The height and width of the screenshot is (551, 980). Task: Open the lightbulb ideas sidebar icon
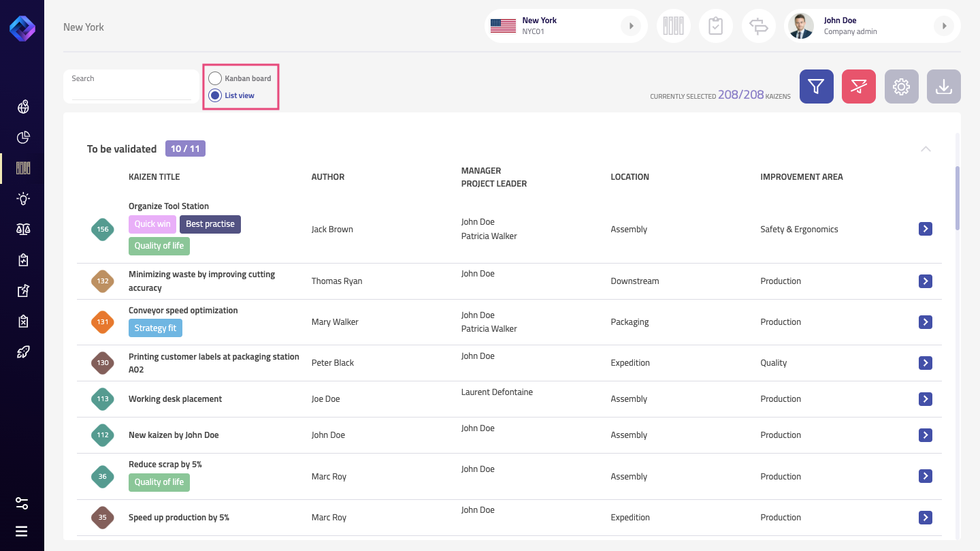pyautogui.click(x=23, y=199)
